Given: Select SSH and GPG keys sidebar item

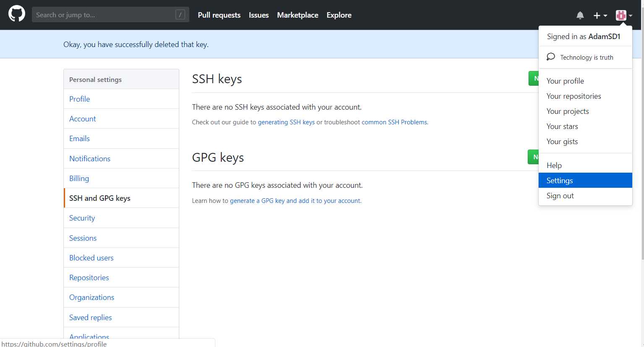Looking at the screenshot, I should point(121,198).
